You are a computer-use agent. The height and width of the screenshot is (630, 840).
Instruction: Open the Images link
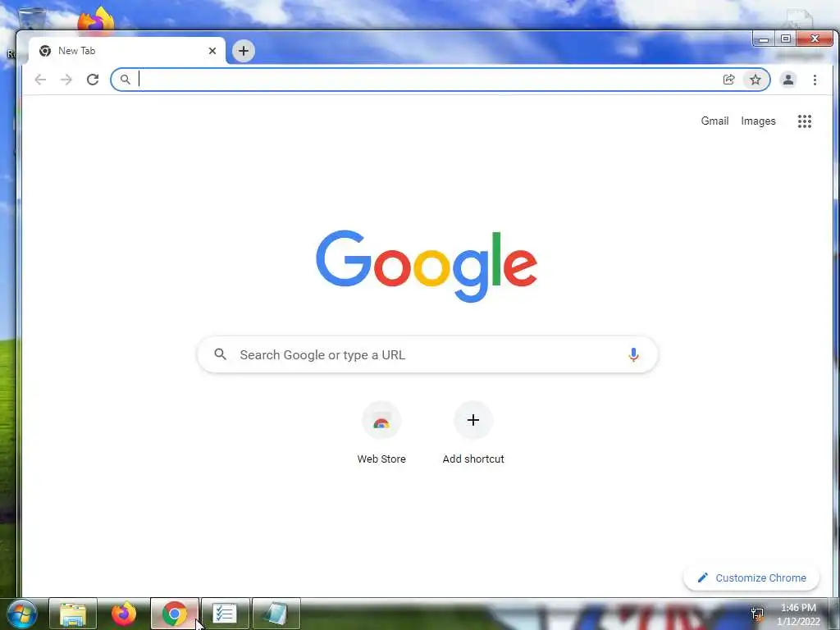pos(758,121)
